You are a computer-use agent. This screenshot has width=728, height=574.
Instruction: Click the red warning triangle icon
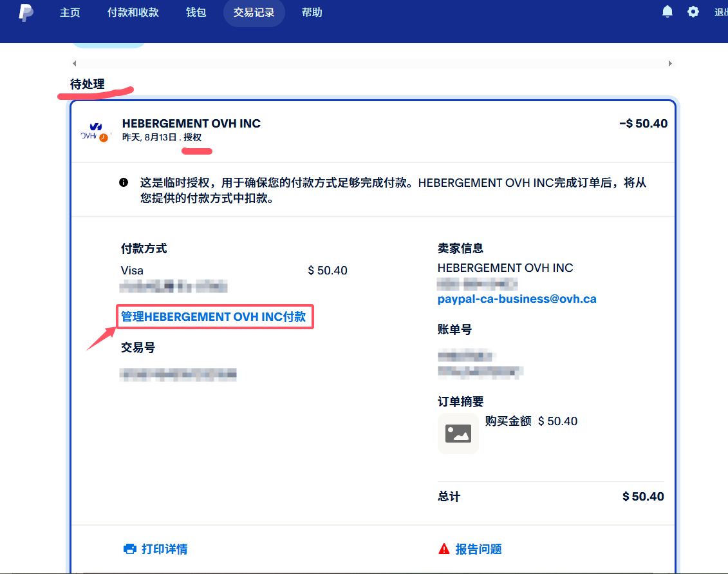coord(444,549)
